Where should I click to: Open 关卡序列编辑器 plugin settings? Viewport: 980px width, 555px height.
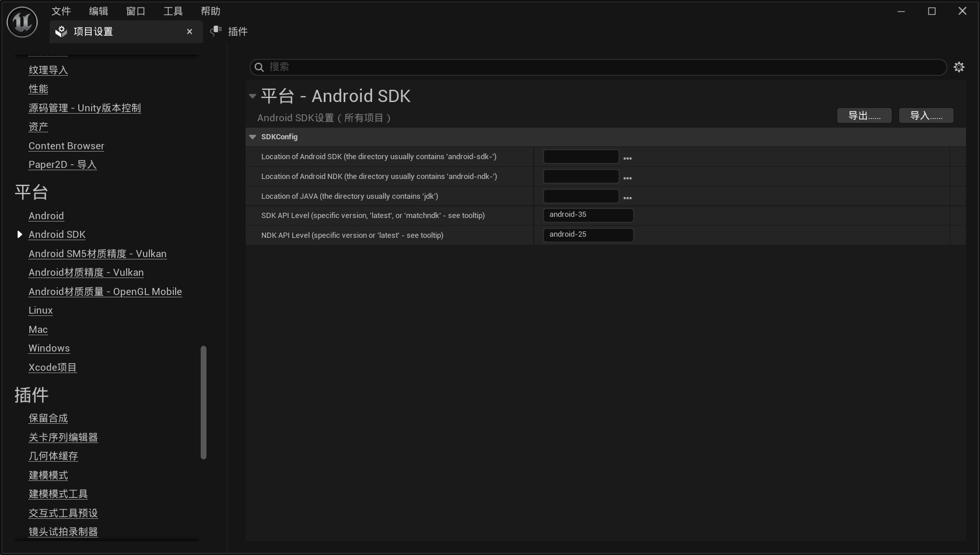(63, 437)
